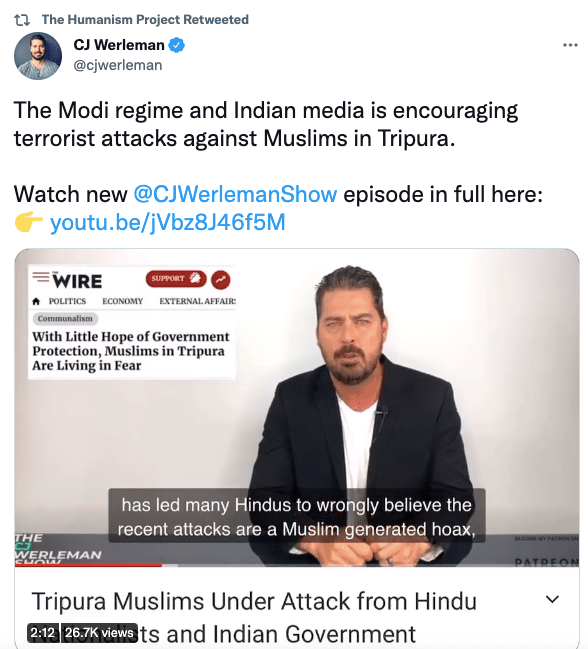Open the EXTERNAL AFFAIRS section
This screenshot has width=588, height=649.
point(198,301)
